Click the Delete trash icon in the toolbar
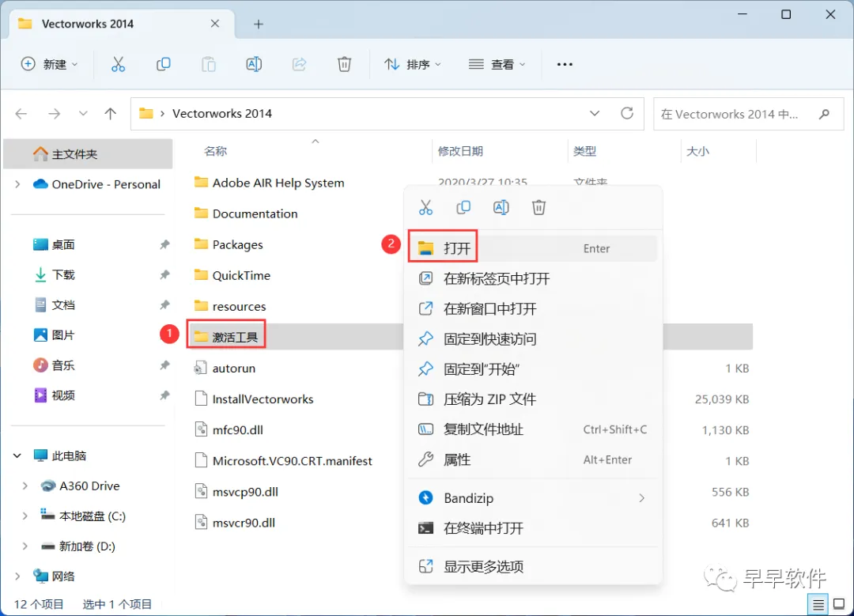This screenshot has height=616, width=854. 344,64
